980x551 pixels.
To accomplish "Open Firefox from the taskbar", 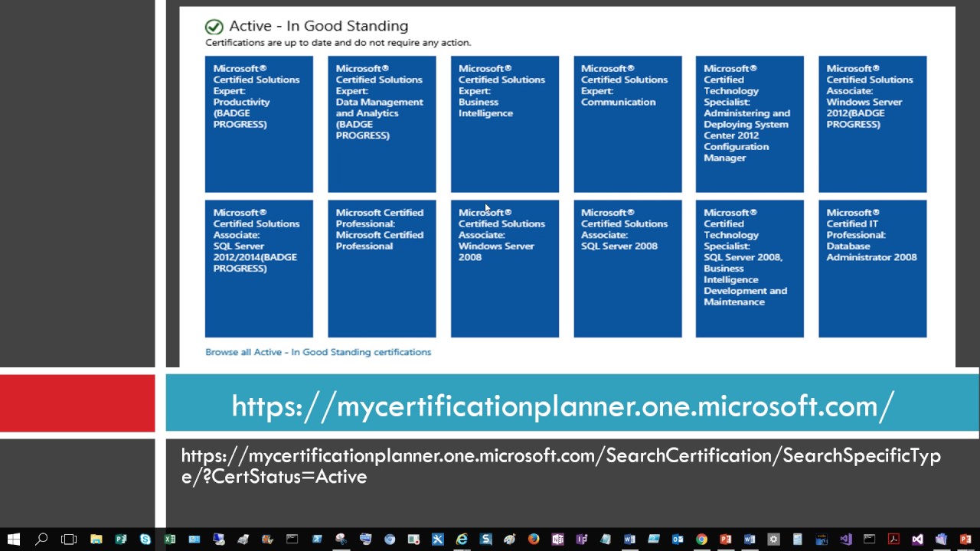I will click(x=534, y=539).
